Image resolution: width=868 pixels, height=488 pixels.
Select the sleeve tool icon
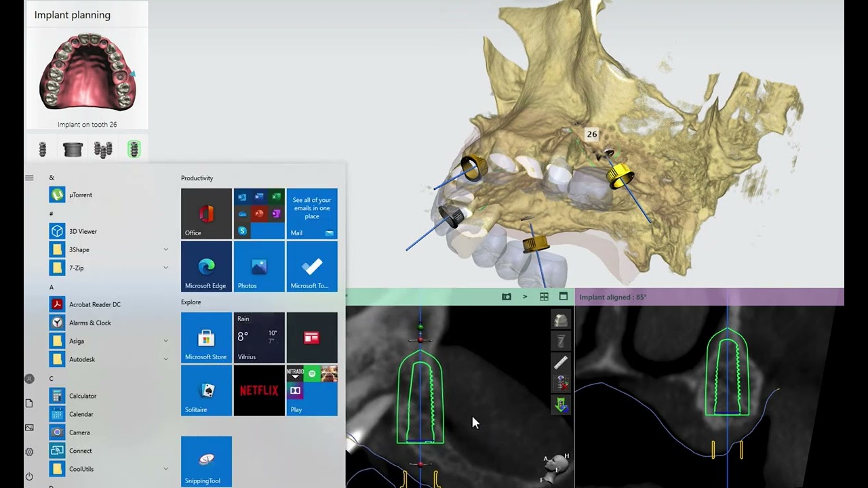click(73, 149)
